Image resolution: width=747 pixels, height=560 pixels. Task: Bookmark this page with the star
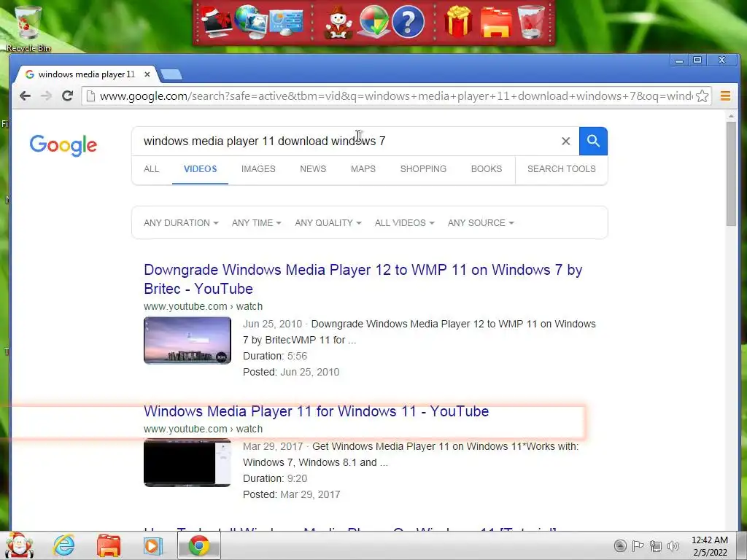(702, 96)
